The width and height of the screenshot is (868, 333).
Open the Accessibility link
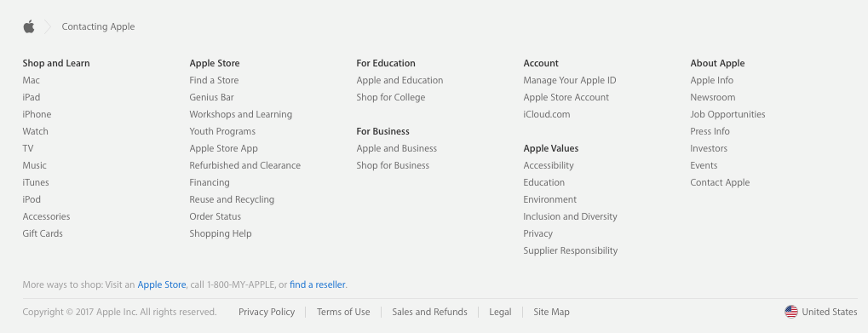point(549,165)
